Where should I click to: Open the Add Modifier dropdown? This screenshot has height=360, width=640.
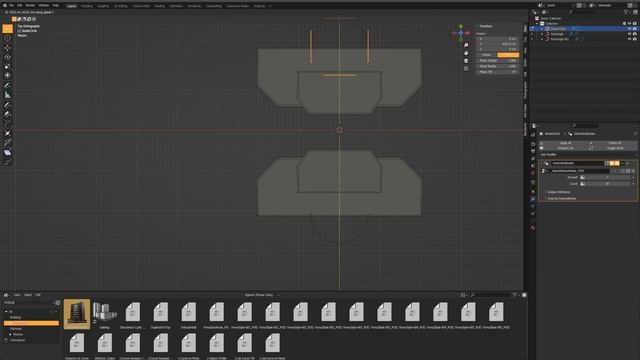588,155
